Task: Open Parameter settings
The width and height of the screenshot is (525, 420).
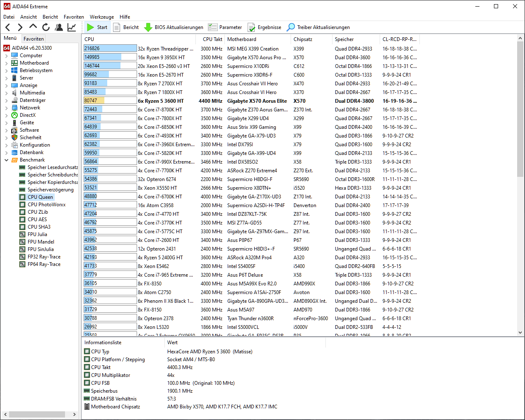Action: pos(225,27)
